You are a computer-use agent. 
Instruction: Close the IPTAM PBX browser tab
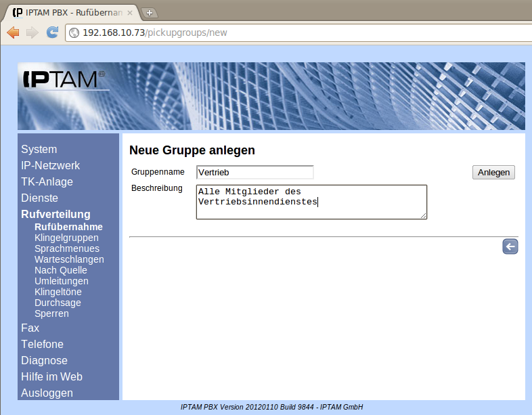click(x=130, y=13)
